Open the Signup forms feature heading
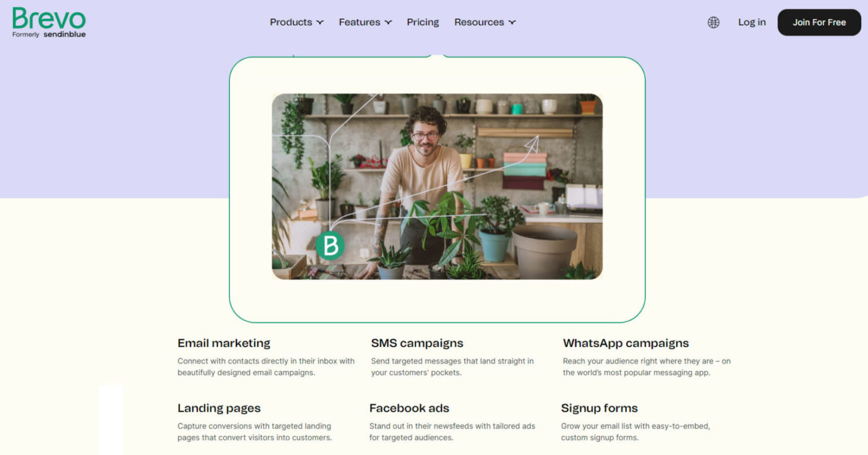The width and height of the screenshot is (868, 455). pyautogui.click(x=600, y=408)
